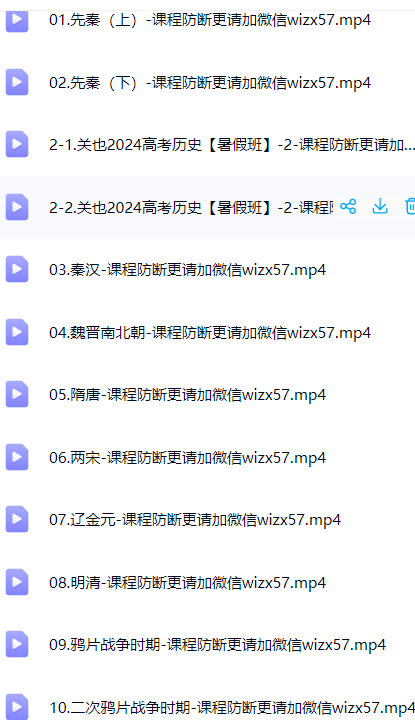Open the 04.魏晋南北朝 video file name
415x720 pixels.
coord(210,332)
